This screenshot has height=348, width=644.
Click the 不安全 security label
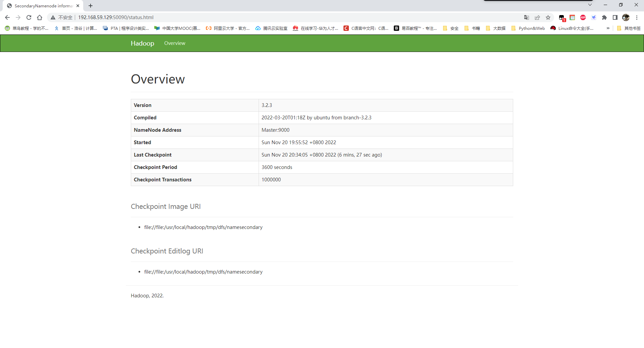(65, 17)
